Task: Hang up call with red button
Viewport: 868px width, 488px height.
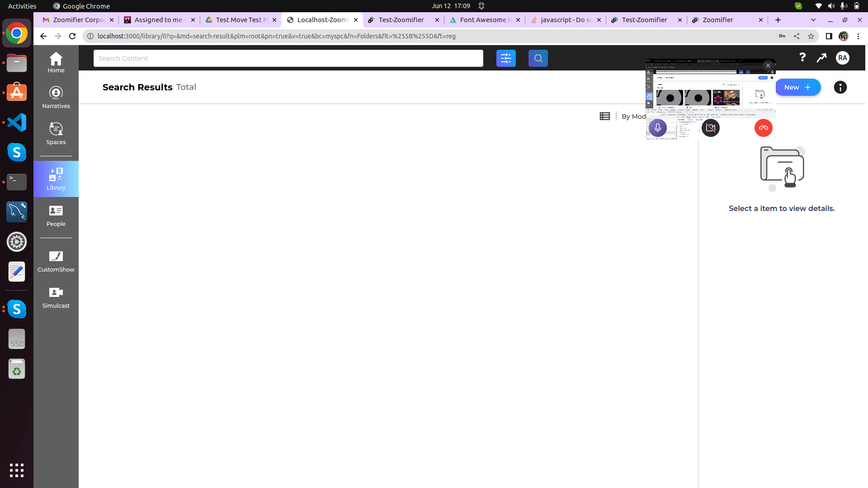Action: [763, 128]
